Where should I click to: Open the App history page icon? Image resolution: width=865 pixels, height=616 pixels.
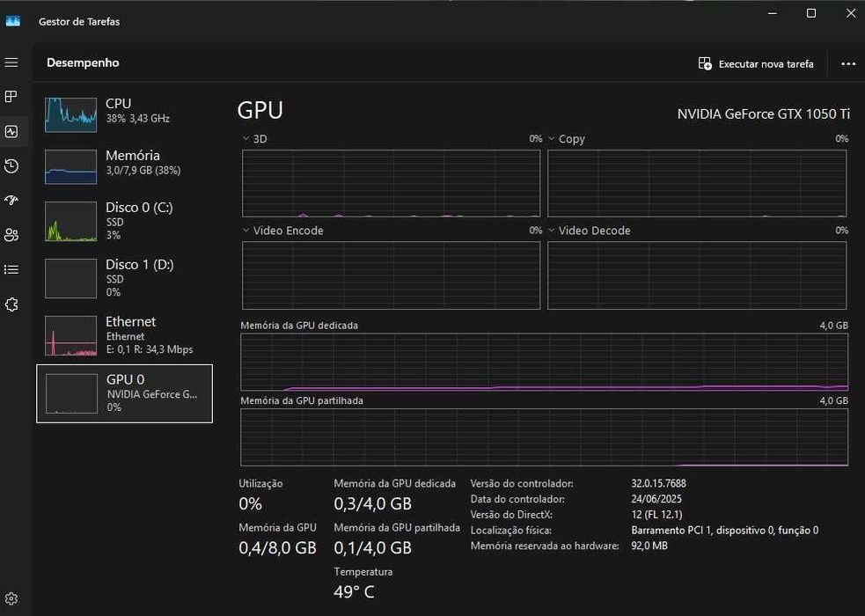pos(11,166)
